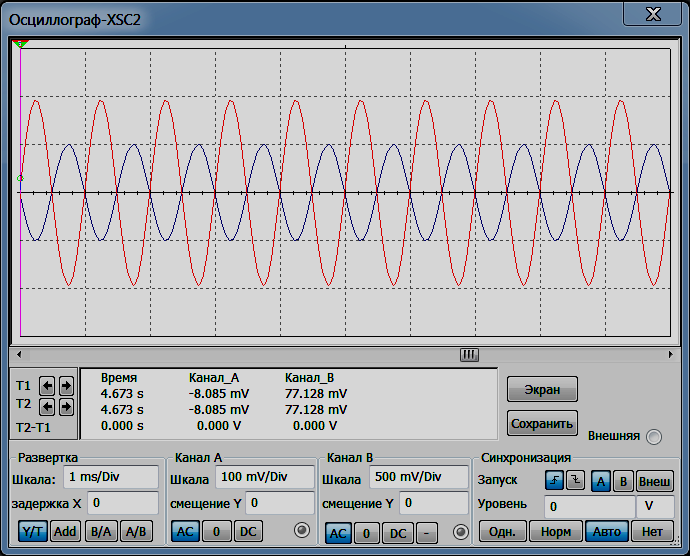Toggle Канал A terminal radio indicator

coord(302,530)
